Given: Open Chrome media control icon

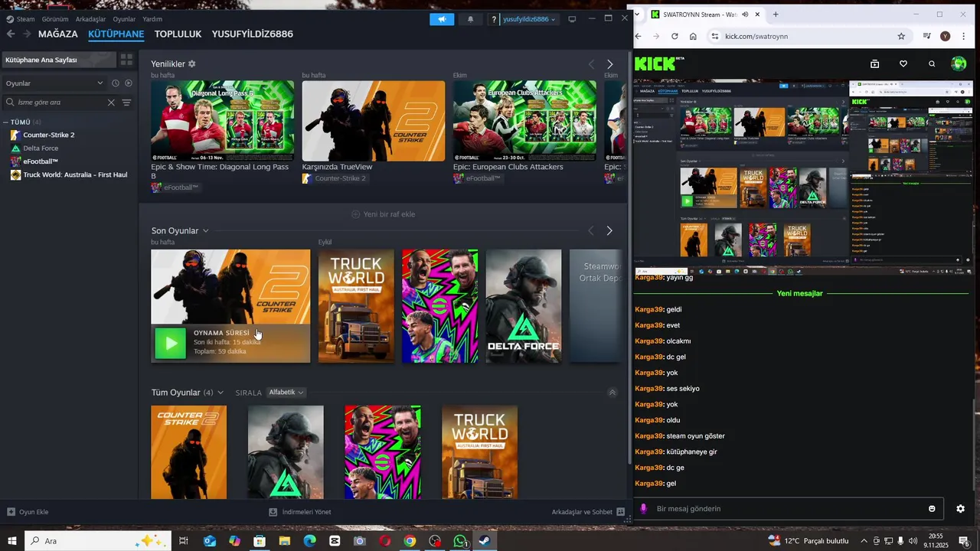Looking at the screenshot, I should 926,36.
